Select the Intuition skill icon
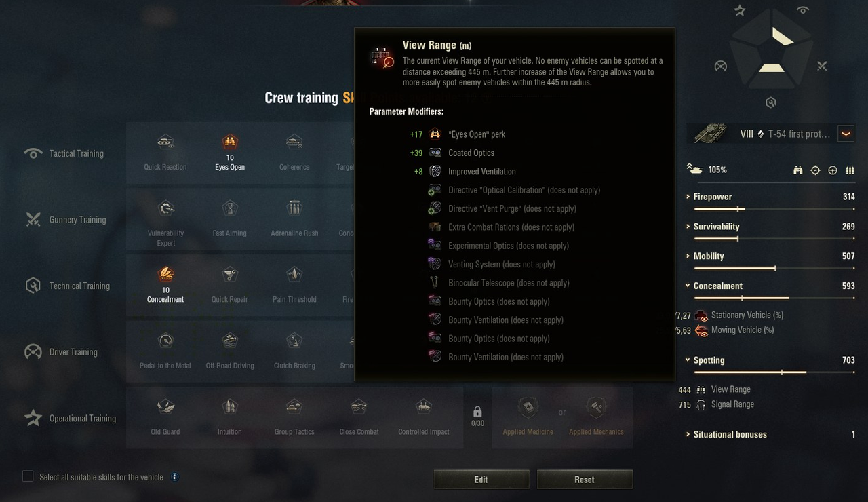This screenshot has height=502, width=868. coord(230,406)
